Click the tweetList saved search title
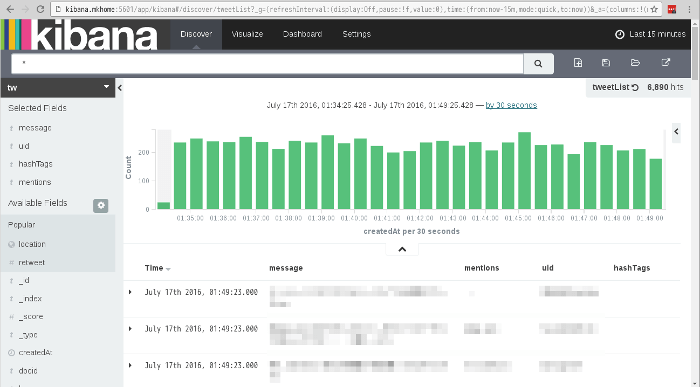This screenshot has width=700, height=387. [x=610, y=87]
